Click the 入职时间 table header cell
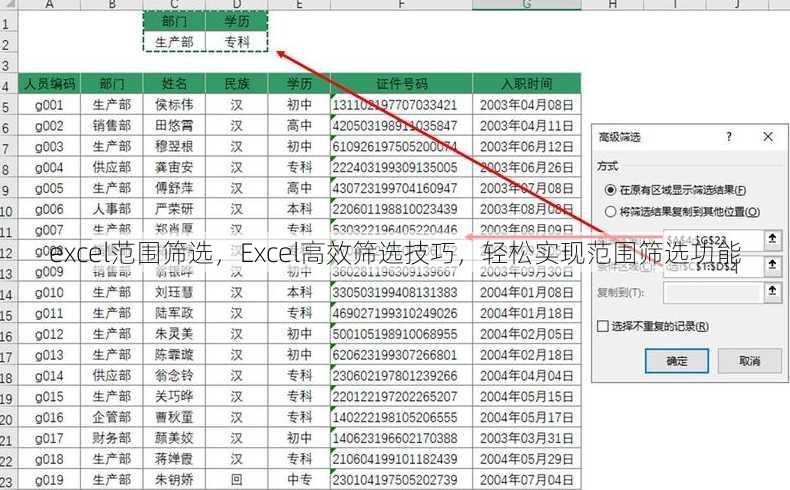 tap(526, 84)
